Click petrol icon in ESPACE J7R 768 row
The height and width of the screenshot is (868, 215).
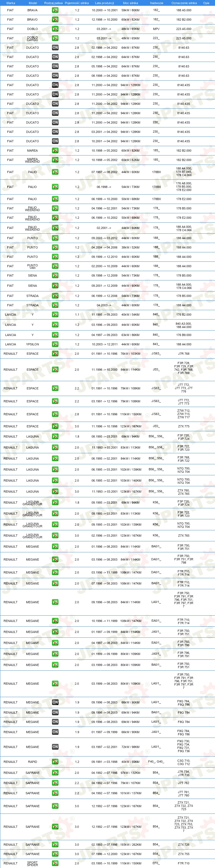pyautogui.click(x=55, y=354)
